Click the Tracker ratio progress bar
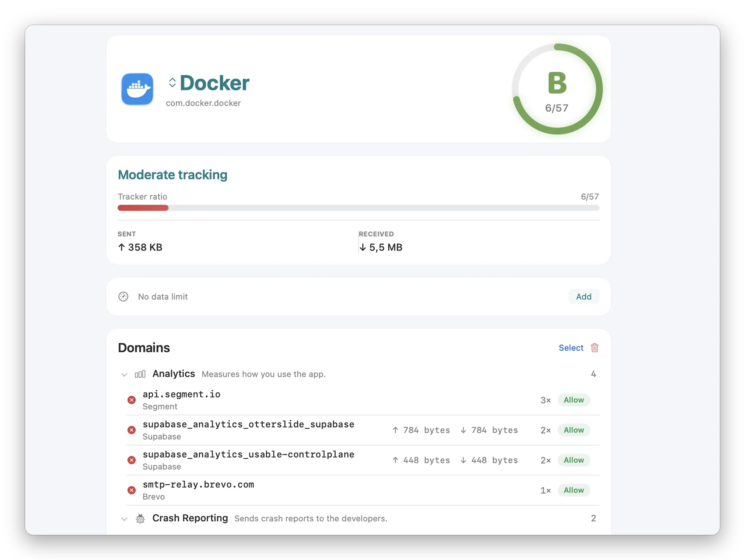 358,208
